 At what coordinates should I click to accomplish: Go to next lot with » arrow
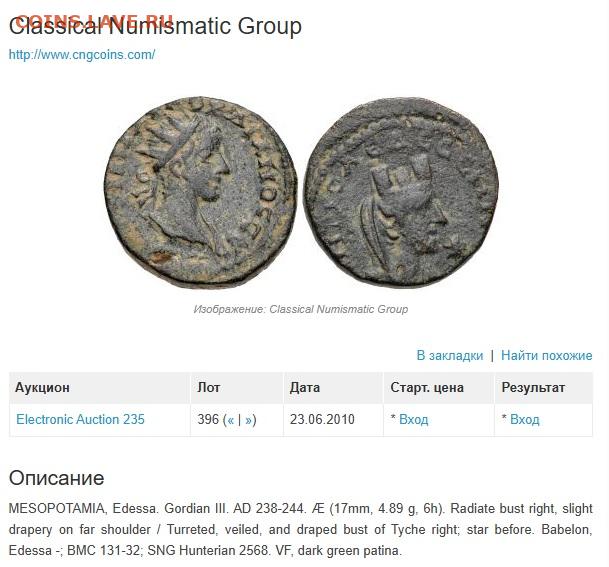point(249,420)
